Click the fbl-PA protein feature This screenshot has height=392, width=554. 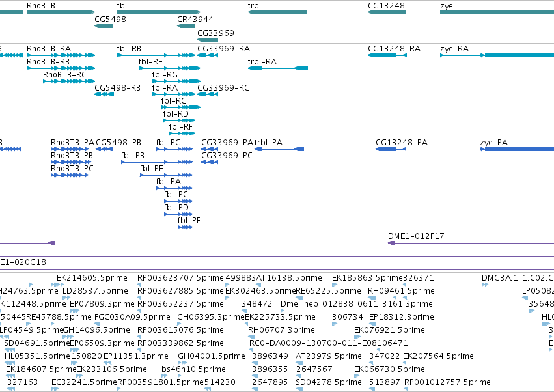point(174,188)
